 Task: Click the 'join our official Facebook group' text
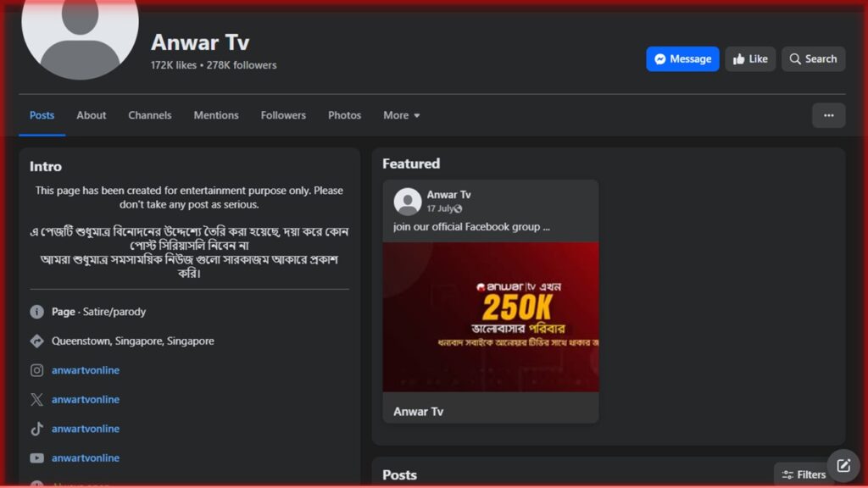coord(471,227)
